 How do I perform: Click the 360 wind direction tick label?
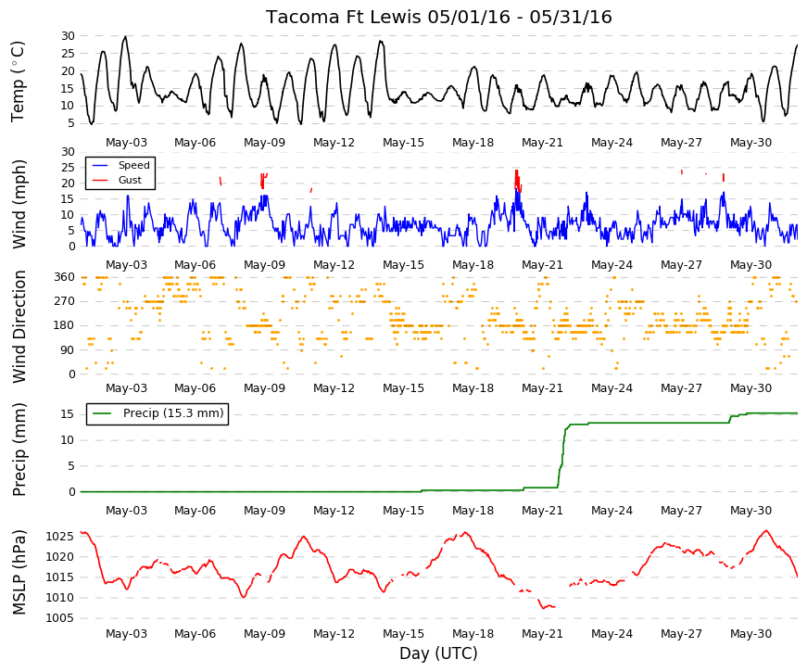tap(64, 277)
